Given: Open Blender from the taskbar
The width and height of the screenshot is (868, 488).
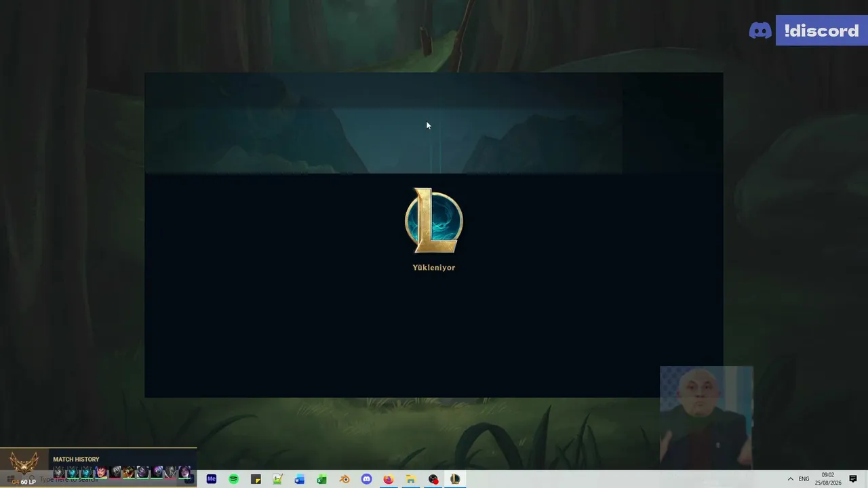Looking at the screenshot, I should 344,479.
